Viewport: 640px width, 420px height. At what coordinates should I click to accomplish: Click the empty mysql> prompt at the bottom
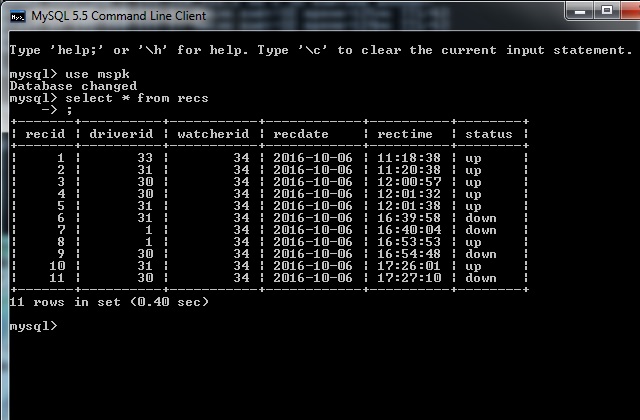pos(34,326)
